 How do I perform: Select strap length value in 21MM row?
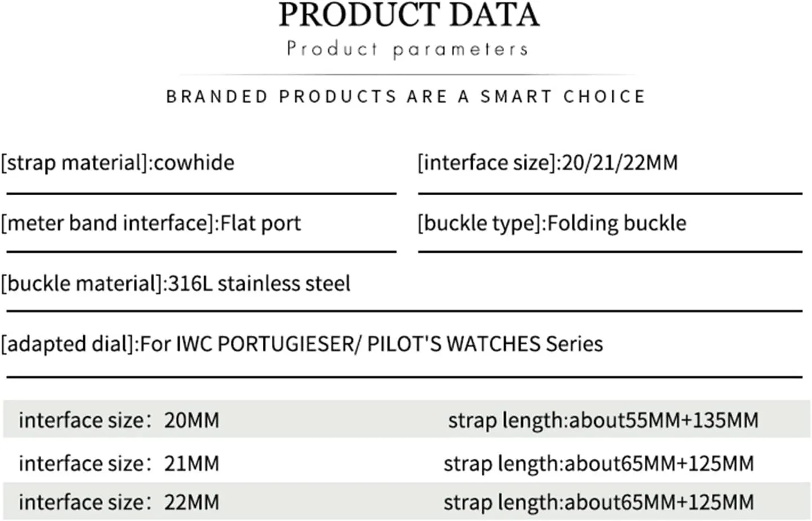(x=599, y=464)
